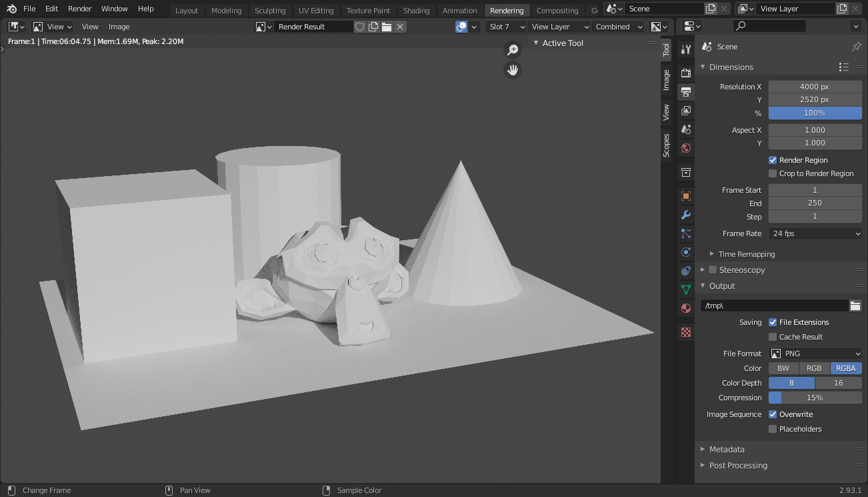Open the Modifier wrench properties icon
868x497 pixels.
pos(685,215)
